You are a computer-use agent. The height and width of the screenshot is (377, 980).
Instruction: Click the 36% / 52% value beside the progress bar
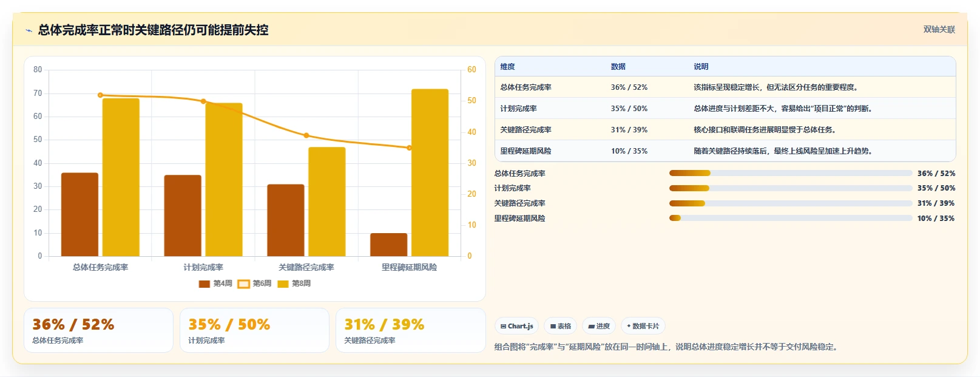coord(936,174)
